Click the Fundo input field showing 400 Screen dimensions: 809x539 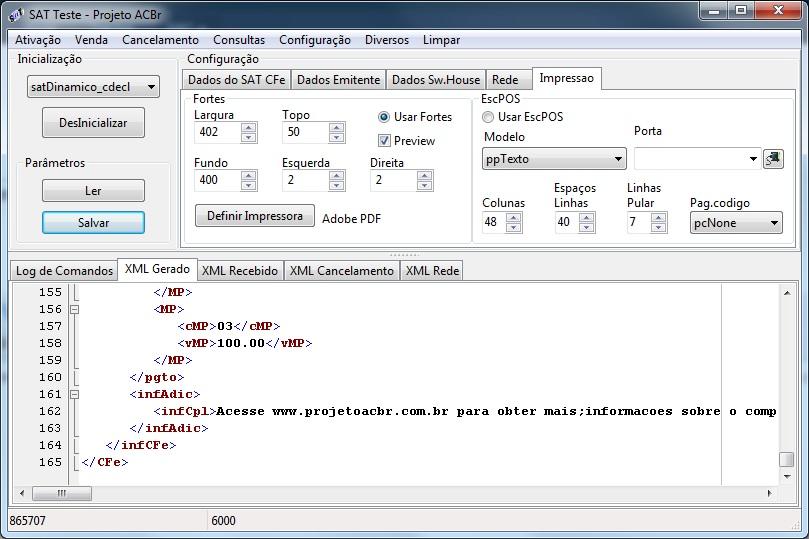(x=218, y=180)
